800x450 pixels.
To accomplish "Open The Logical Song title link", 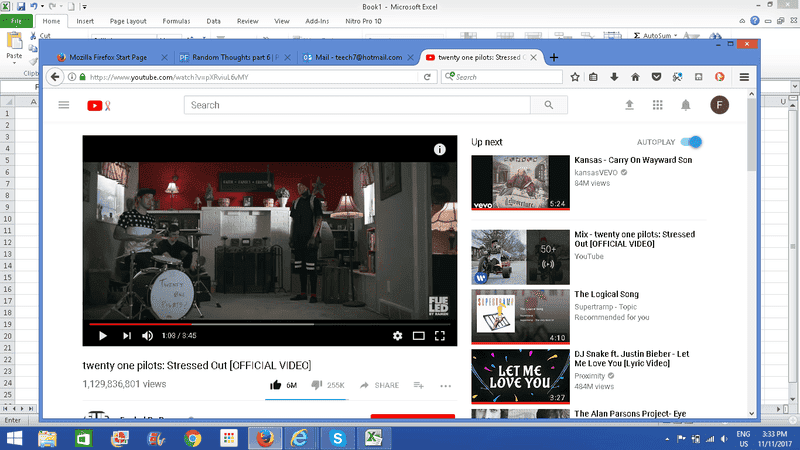I will (x=607, y=294).
